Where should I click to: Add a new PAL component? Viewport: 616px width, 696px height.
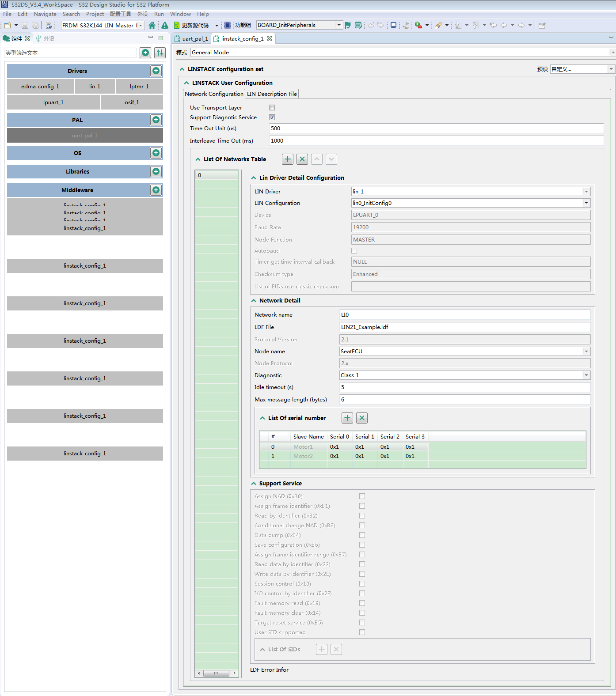click(156, 120)
